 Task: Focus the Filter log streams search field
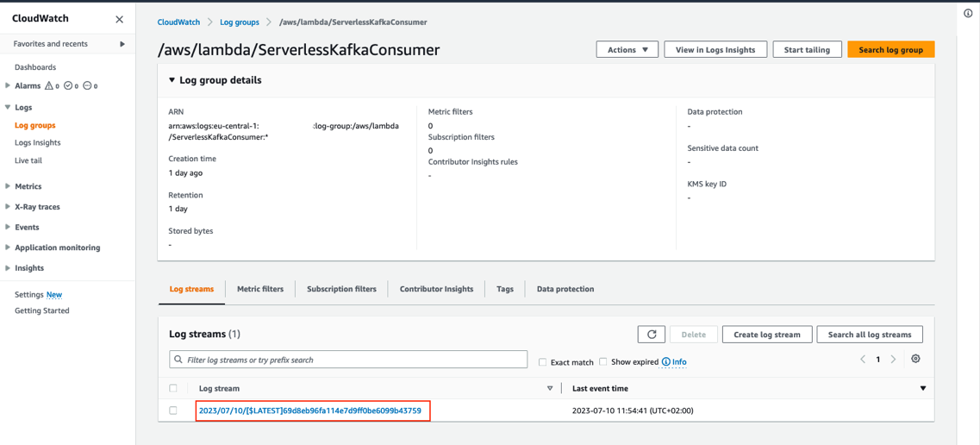coord(349,360)
